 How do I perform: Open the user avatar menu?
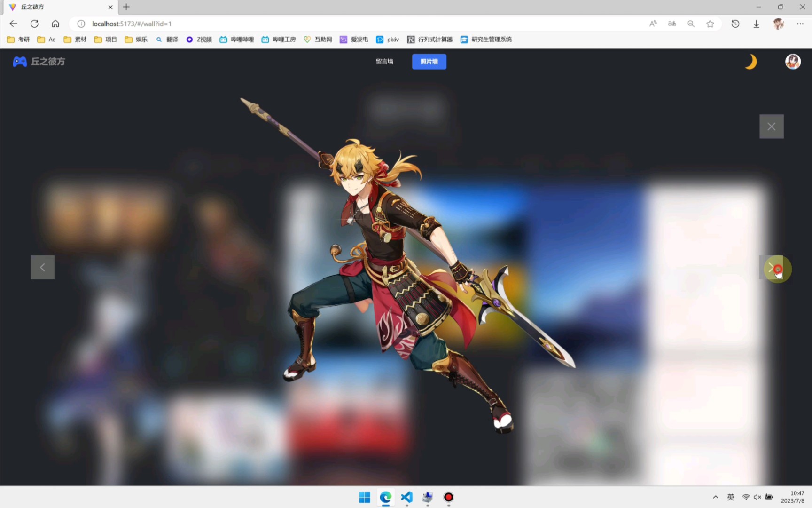click(x=793, y=62)
